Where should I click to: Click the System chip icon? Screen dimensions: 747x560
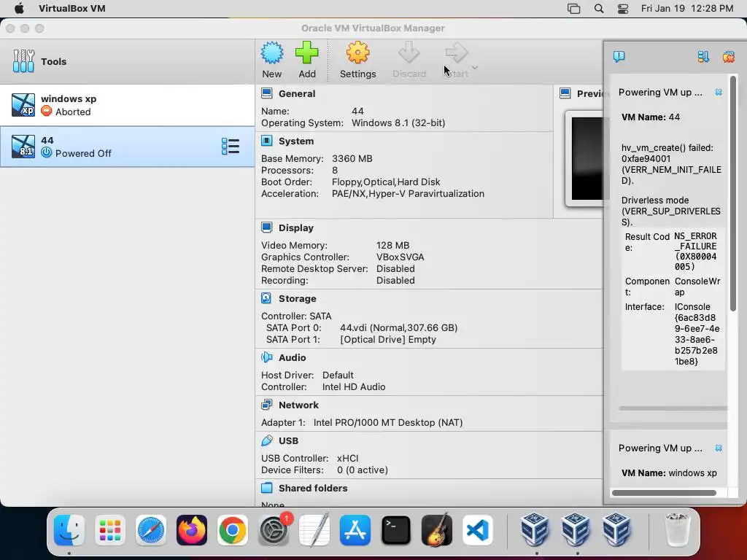pos(267,141)
